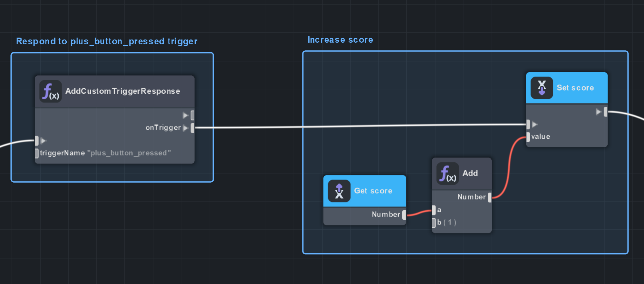Click input port b on Add node
This screenshot has width=644, height=284.
(434, 223)
